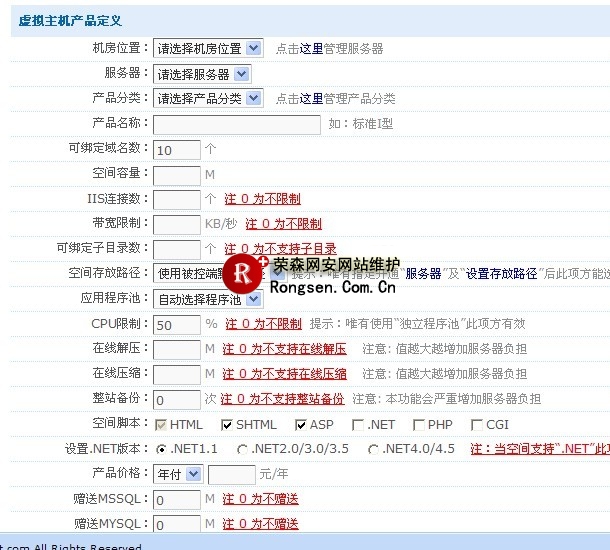Click the 产品名称 text field
This screenshot has width=610, height=550.
(236, 124)
